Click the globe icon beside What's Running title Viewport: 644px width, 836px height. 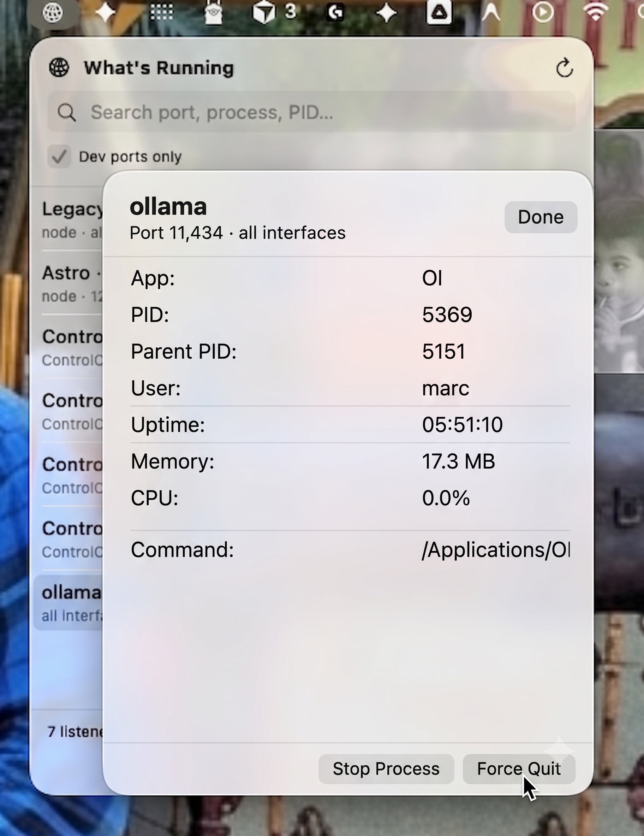(x=59, y=67)
